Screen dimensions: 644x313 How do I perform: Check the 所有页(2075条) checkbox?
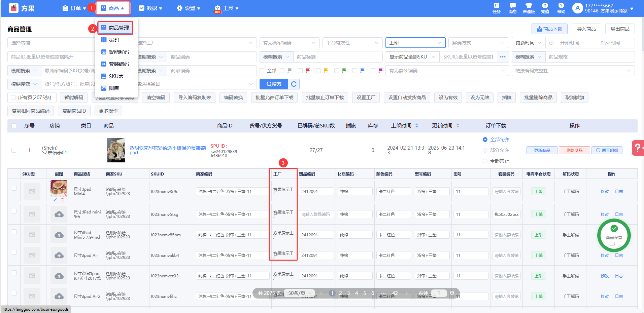pos(13,97)
